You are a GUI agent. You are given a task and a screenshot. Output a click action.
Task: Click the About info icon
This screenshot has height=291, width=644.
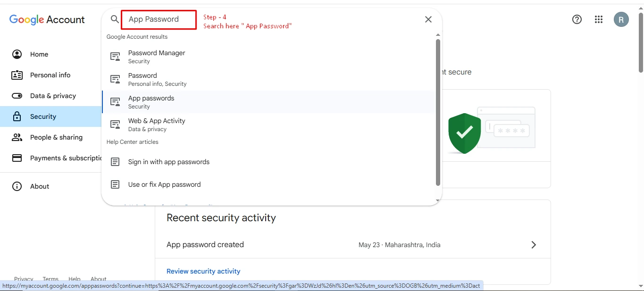tap(17, 186)
